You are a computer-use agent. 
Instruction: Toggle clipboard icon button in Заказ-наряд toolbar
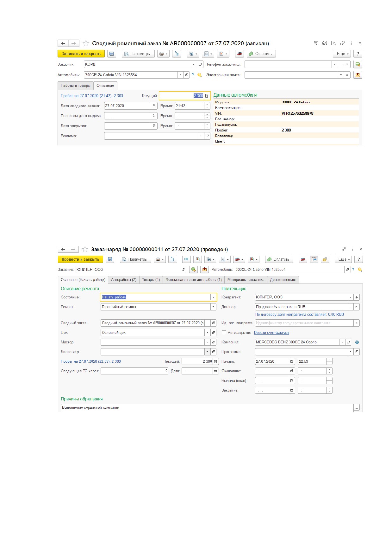pos(314,259)
